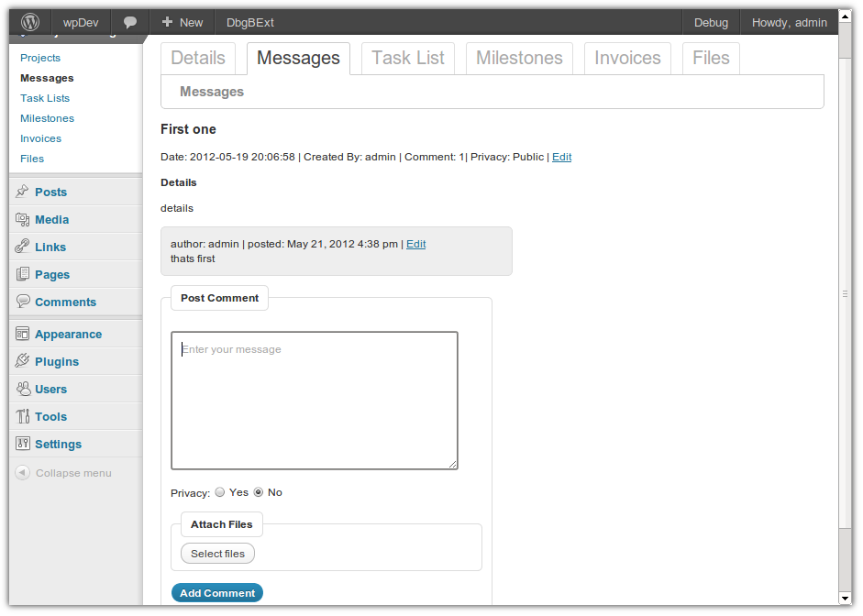Click the Plugins plug icon
The image size is (863, 616).
click(x=23, y=361)
